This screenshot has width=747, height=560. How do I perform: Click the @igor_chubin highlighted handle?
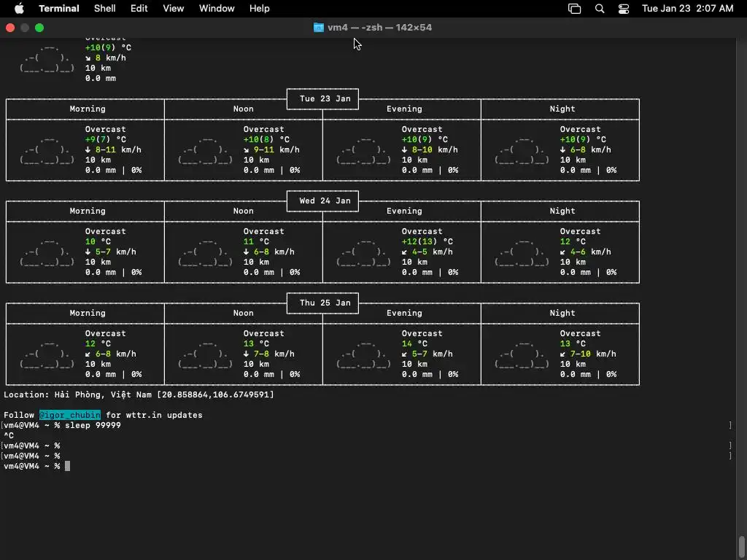click(70, 415)
